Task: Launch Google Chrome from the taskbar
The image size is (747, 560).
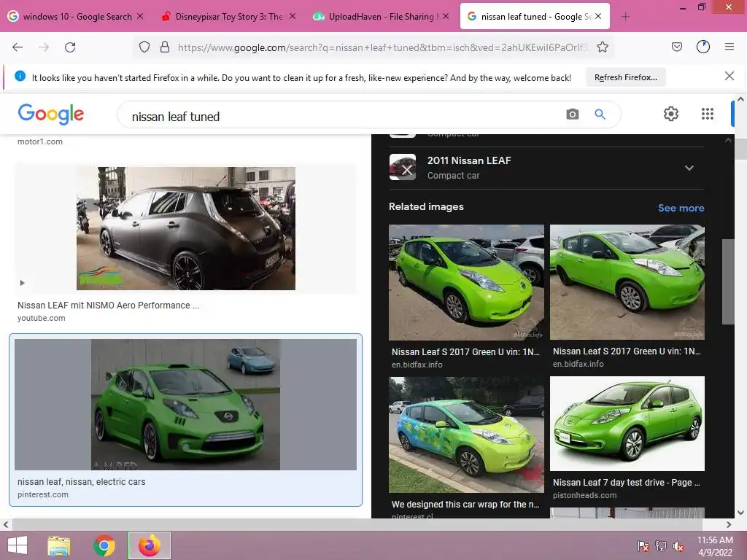Action: 104,545
